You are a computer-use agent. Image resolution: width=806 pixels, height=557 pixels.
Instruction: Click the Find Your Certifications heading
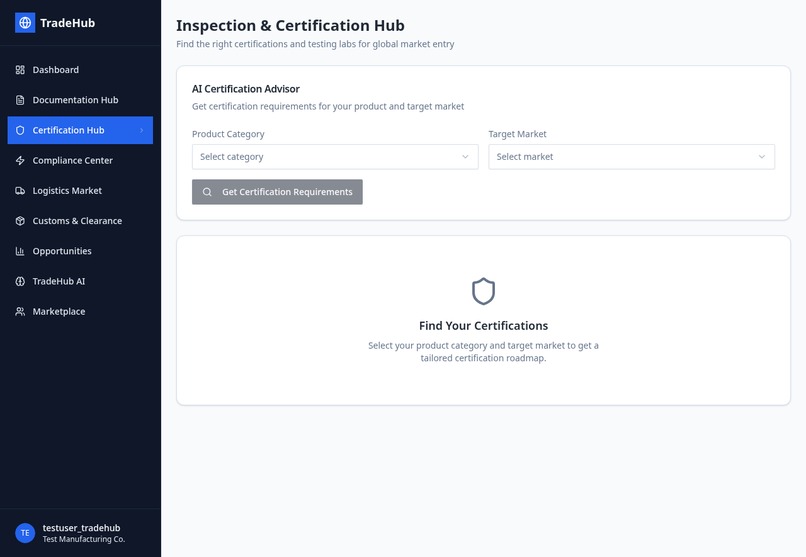pyautogui.click(x=483, y=326)
